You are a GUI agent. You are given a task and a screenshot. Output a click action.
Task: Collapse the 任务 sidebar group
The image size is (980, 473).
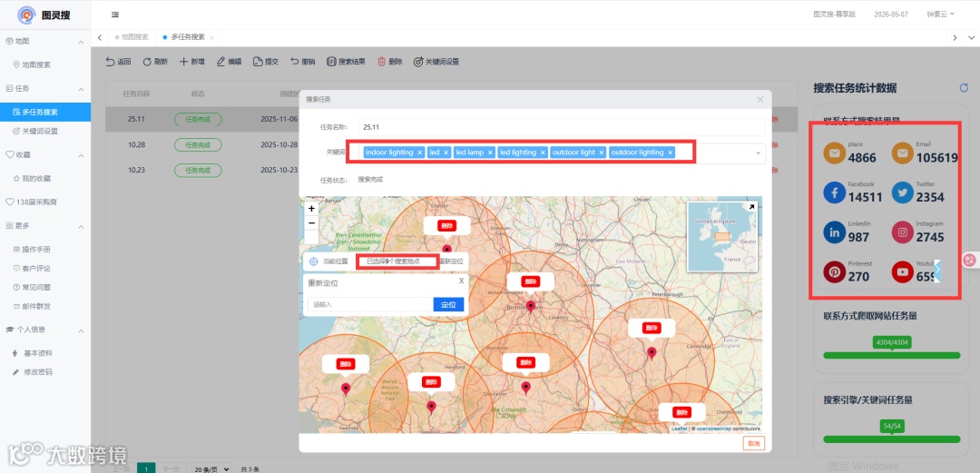[81, 89]
